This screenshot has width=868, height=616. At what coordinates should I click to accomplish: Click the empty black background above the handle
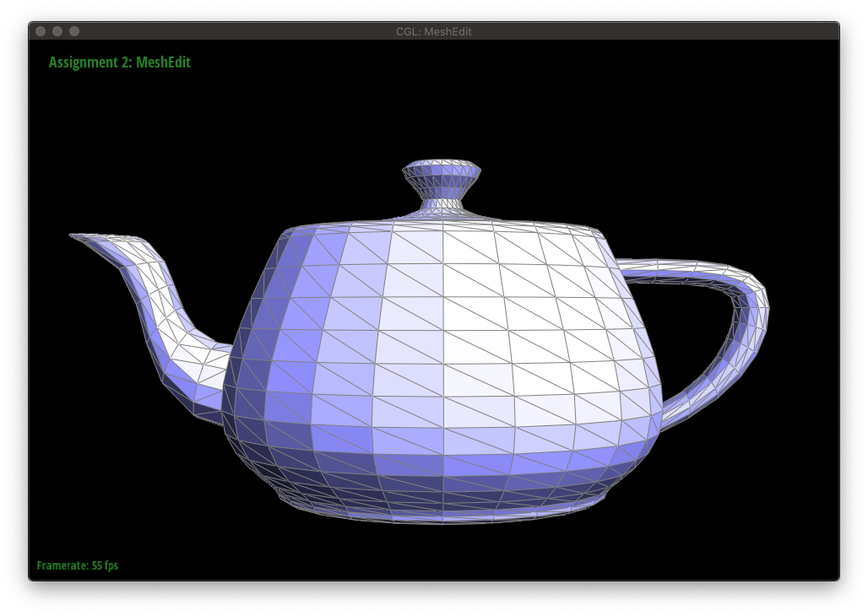coord(718,169)
